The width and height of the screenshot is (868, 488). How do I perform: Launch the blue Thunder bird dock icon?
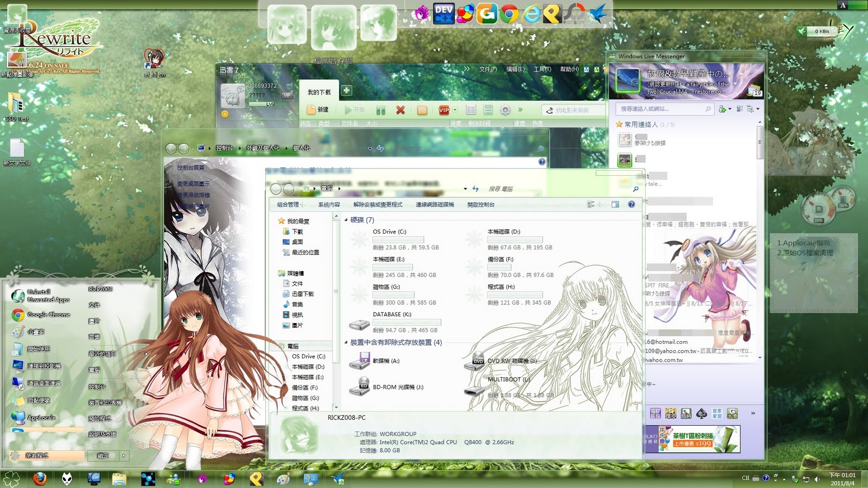[597, 14]
